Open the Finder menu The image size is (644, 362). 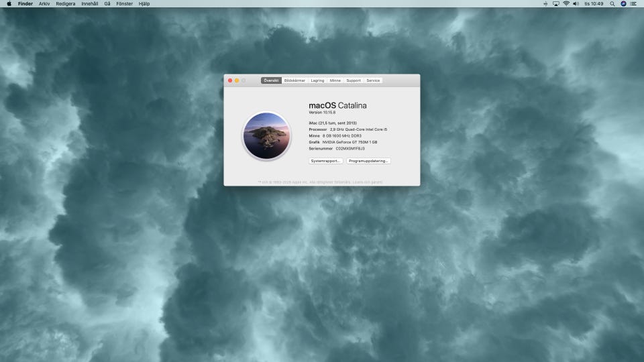25,4
